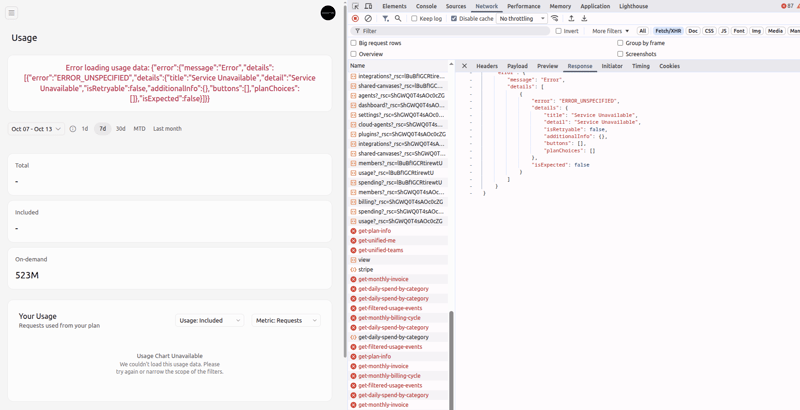Open the Lighthouse panel tab
Screen dimensions: 800x410
click(x=633, y=6)
